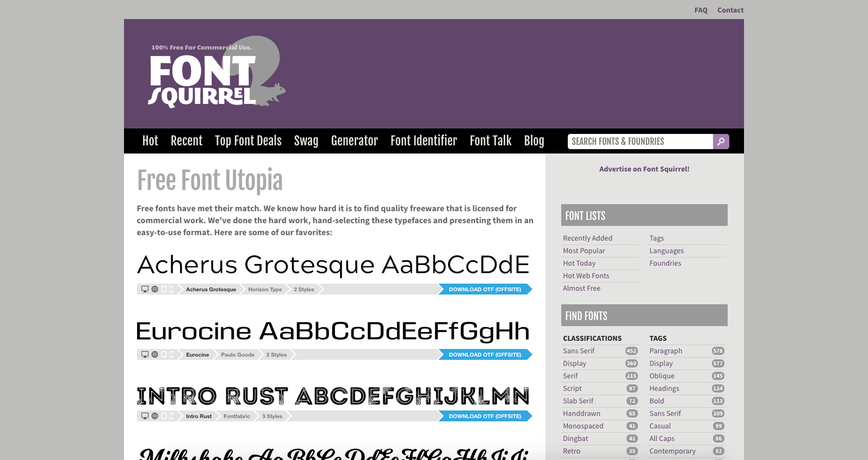Click the Eurocine name label

pos(197,354)
